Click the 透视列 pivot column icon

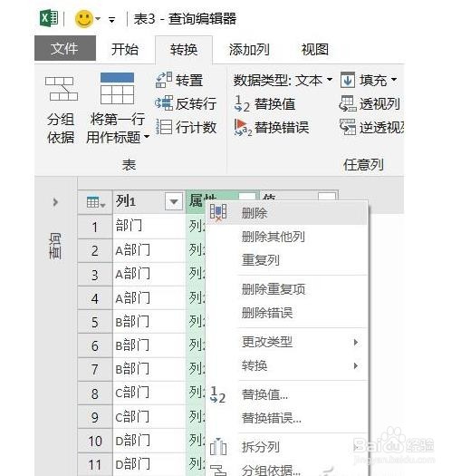pos(348,103)
